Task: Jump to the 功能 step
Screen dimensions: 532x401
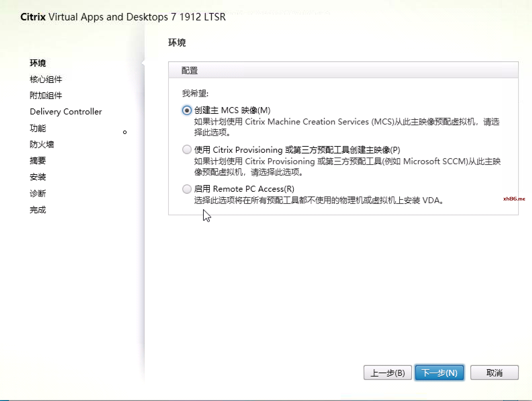Action: coord(38,128)
